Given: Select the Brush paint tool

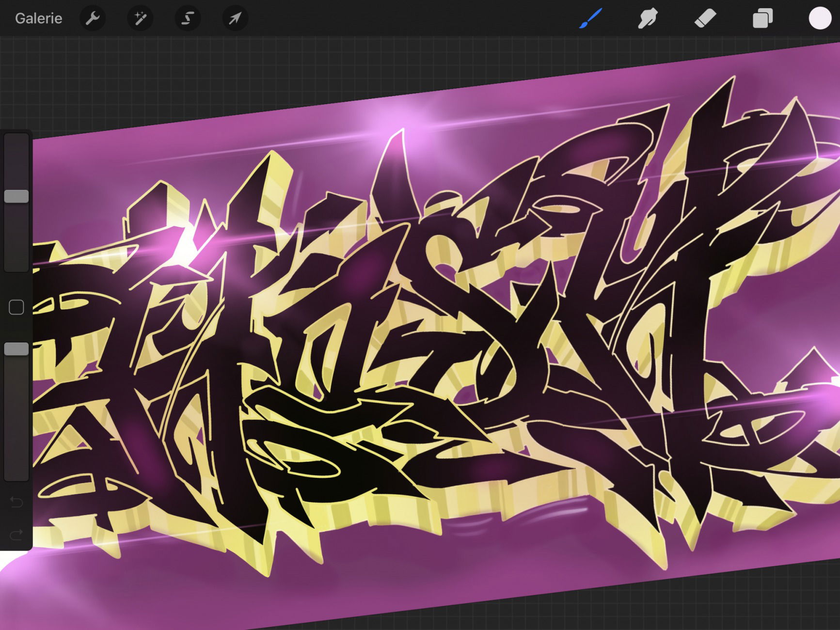Looking at the screenshot, I should (x=591, y=18).
